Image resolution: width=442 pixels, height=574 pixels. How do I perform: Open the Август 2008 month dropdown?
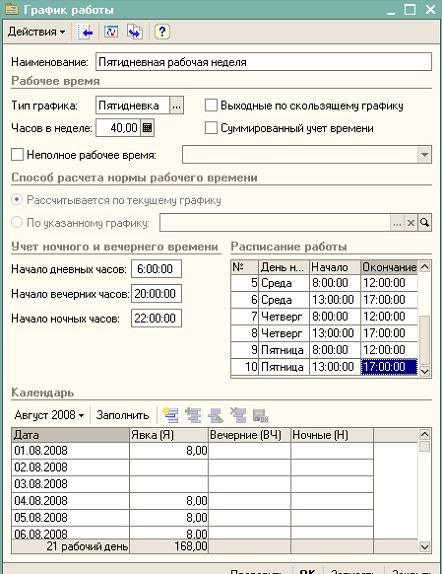click(49, 415)
